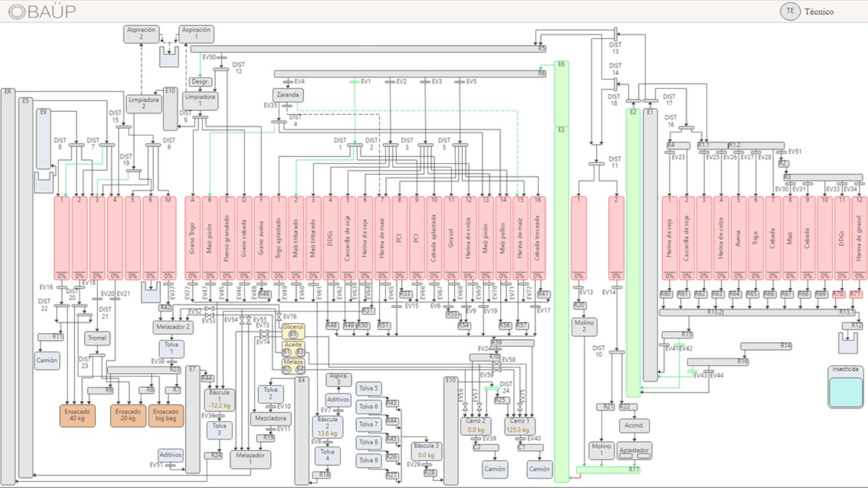Image resolution: width=868 pixels, height=488 pixels.
Task: Click the Limpiadora 1 cleaner block
Action: (200, 100)
